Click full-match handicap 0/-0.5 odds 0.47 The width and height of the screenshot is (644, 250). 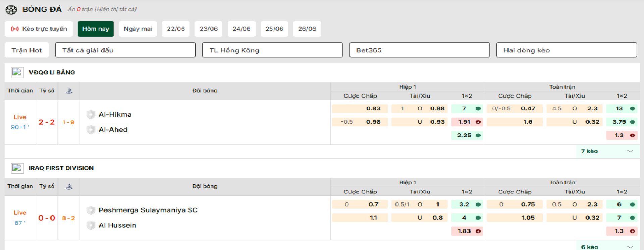coord(515,109)
